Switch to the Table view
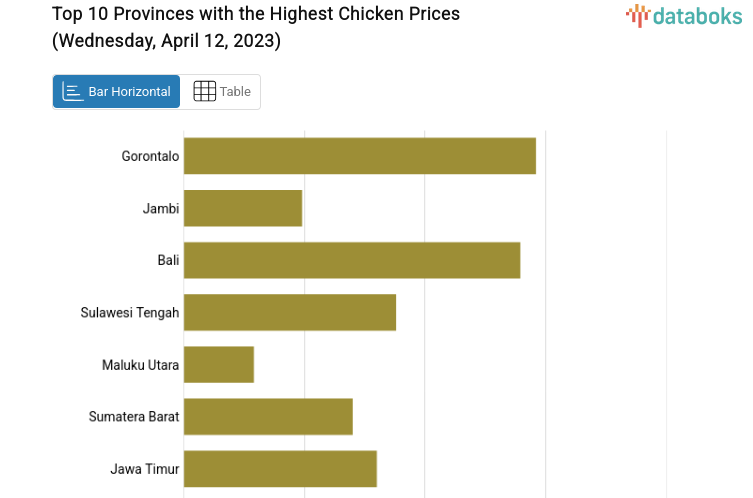The height and width of the screenshot is (498, 753). (221, 92)
